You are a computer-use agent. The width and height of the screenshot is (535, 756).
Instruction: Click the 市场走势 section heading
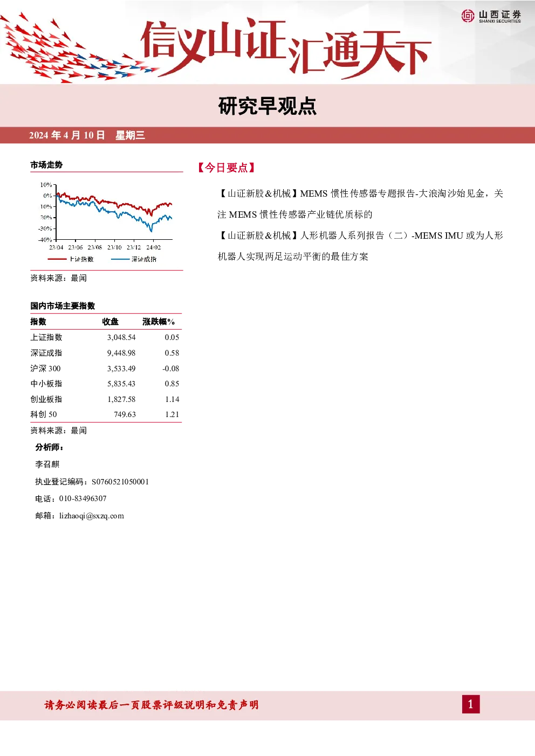46,165
